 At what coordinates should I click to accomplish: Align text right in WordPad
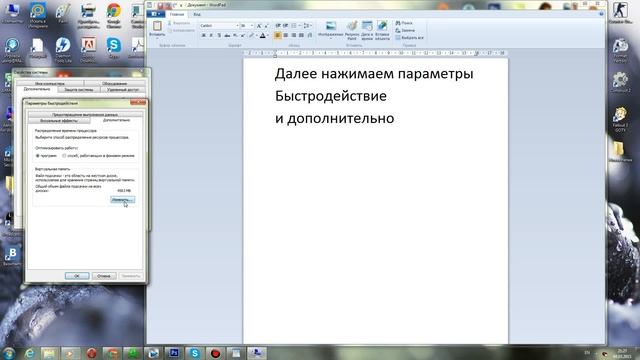click(x=293, y=36)
